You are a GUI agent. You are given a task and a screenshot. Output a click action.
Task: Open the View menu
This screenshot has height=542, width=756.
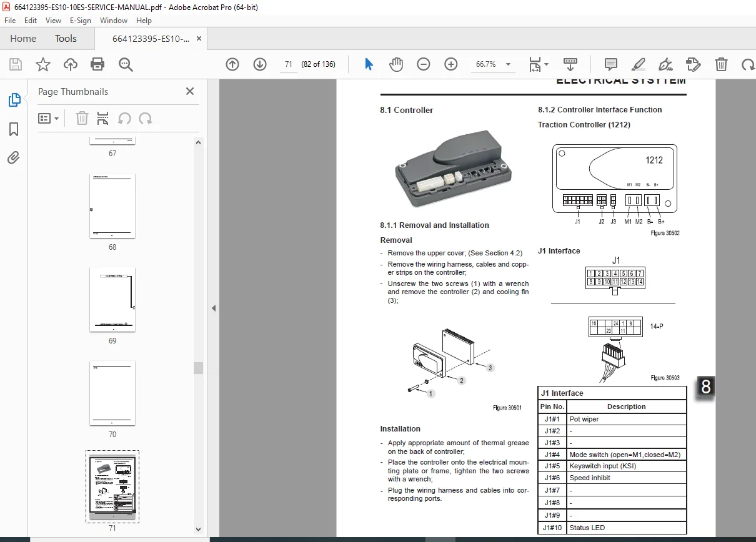click(54, 20)
